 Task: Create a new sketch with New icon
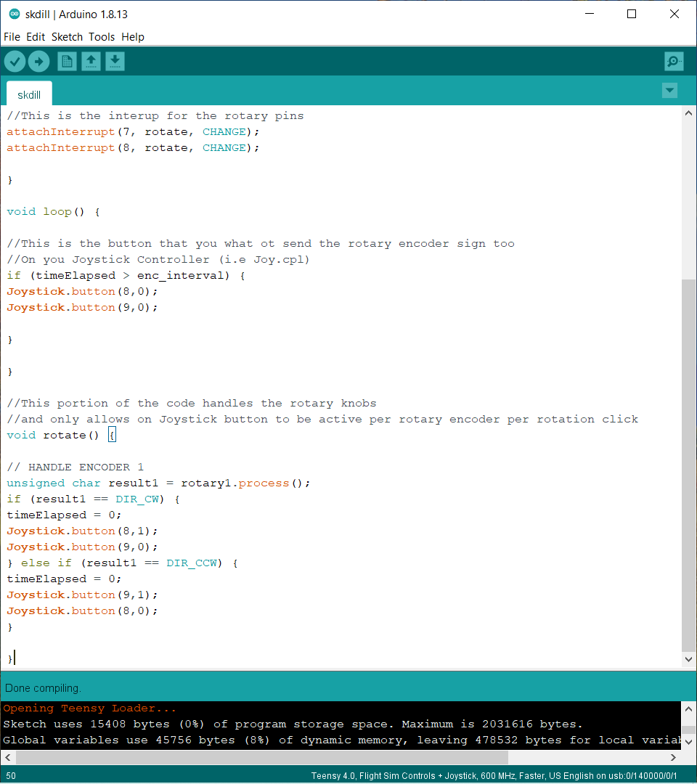click(x=67, y=62)
